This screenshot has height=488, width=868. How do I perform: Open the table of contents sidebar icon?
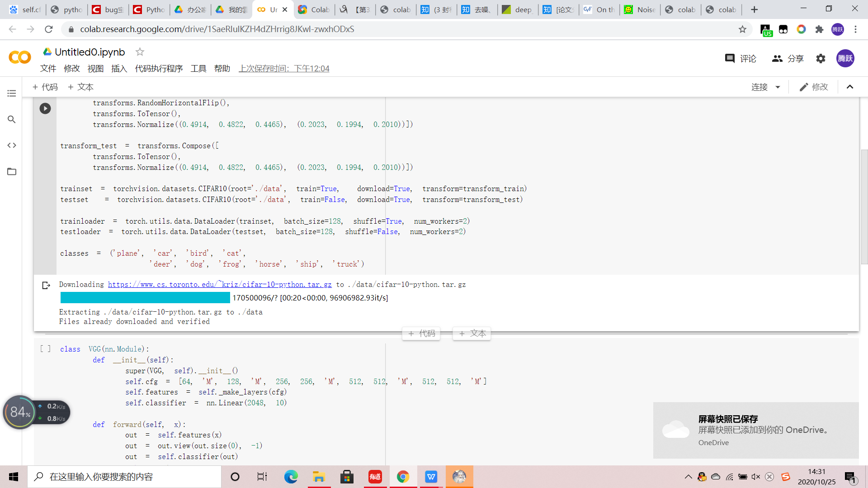point(12,94)
